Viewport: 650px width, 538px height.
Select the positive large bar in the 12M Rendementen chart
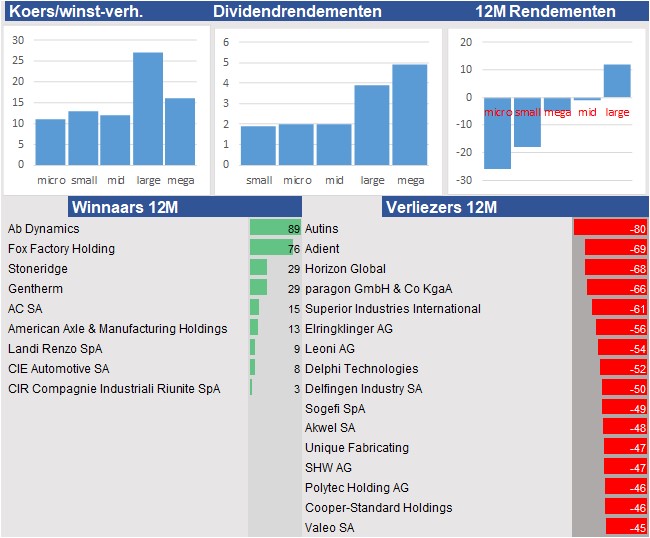(617, 81)
